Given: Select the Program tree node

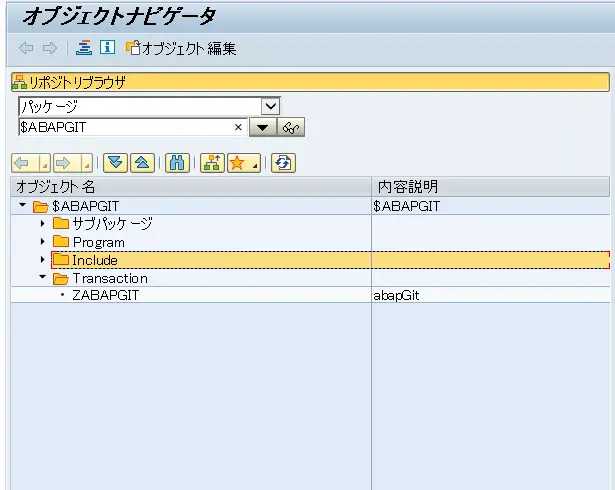Looking at the screenshot, I should click(x=99, y=242).
